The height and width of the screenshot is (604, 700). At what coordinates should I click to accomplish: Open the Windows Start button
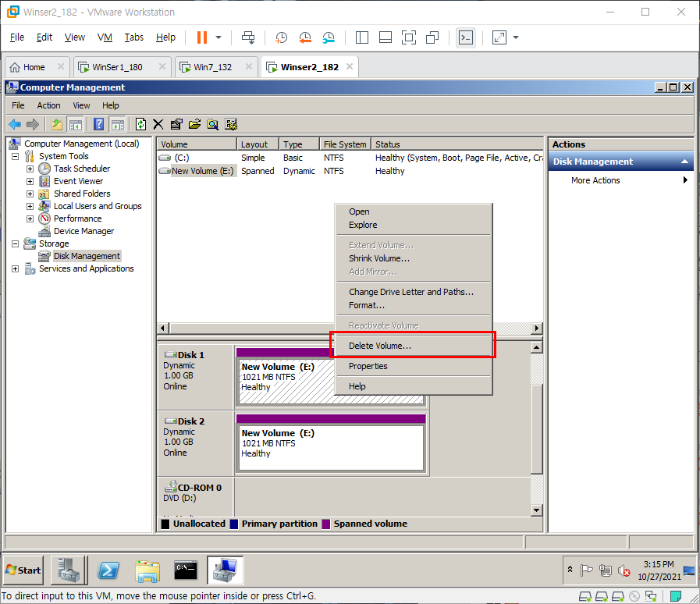coord(23,570)
